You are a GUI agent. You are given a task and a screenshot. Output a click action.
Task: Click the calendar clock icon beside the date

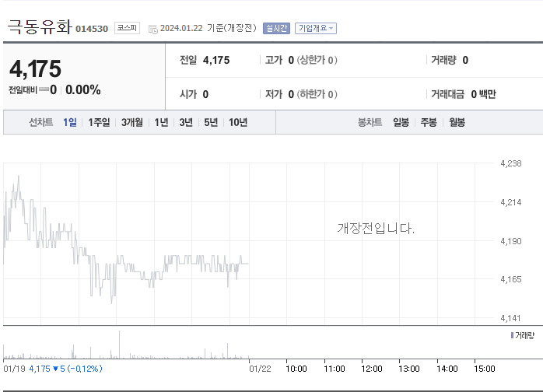click(x=152, y=29)
